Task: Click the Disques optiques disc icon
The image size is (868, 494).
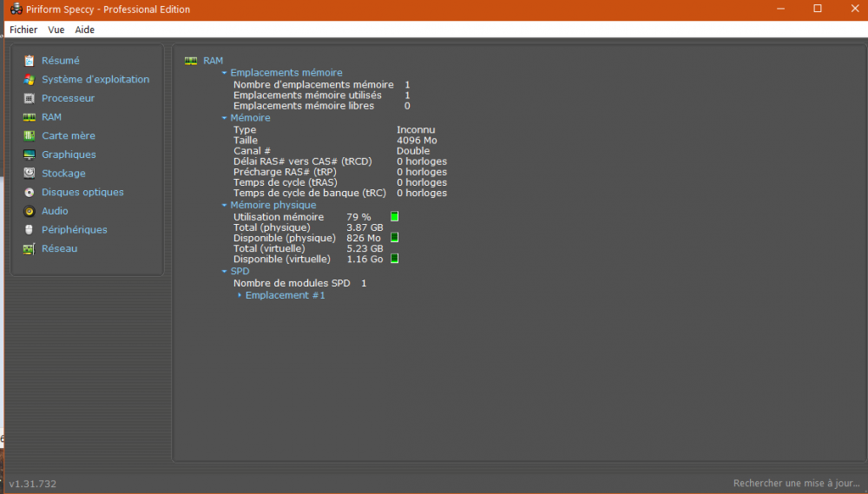Action: click(30, 193)
